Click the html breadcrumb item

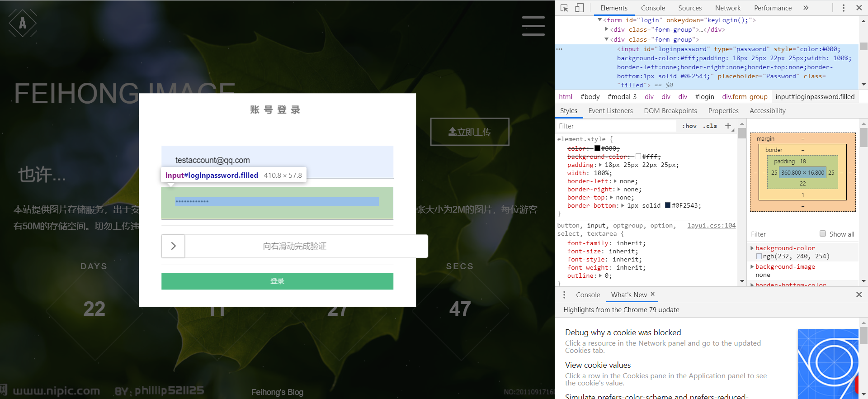566,97
